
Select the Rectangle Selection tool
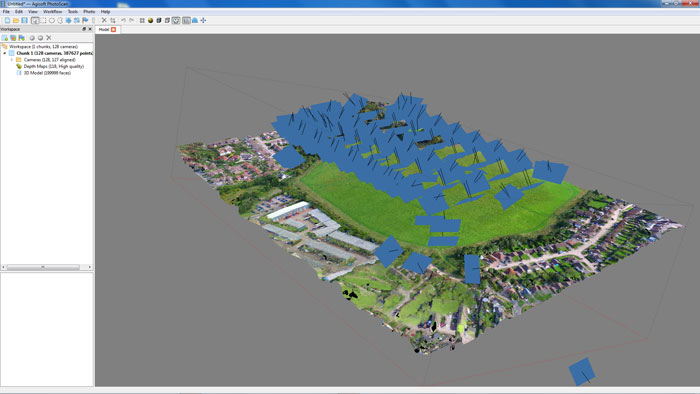click(43, 21)
